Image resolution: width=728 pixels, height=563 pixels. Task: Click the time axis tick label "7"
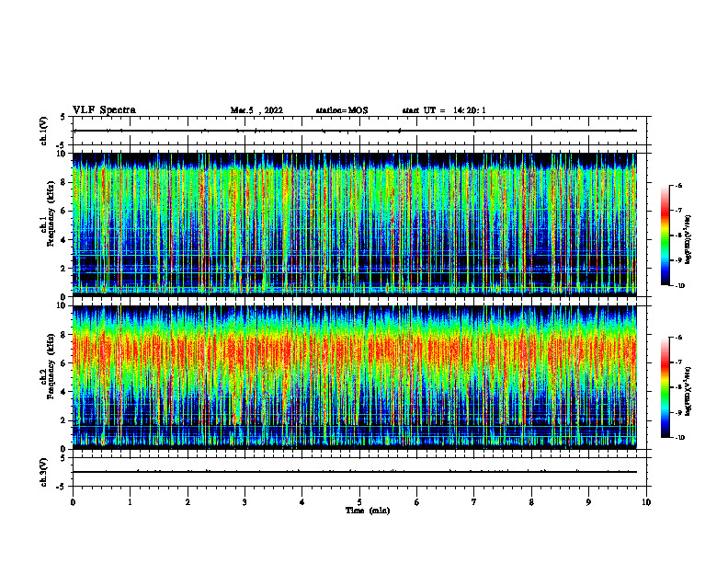point(474,502)
